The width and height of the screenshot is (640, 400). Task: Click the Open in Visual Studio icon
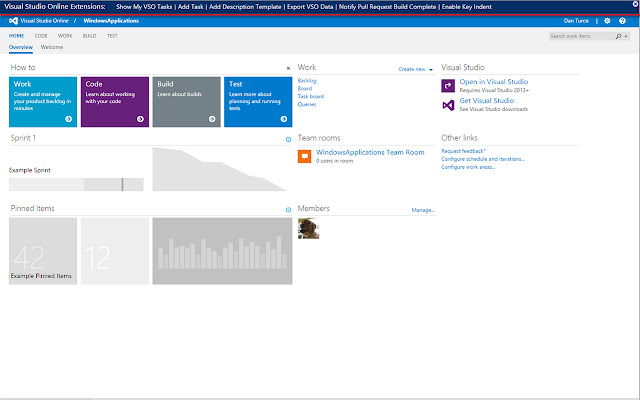click(x=448, y=86)
